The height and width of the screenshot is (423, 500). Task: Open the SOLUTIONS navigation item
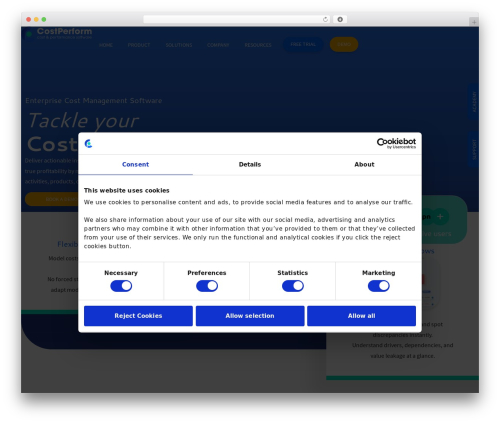(x=179, y=45)
